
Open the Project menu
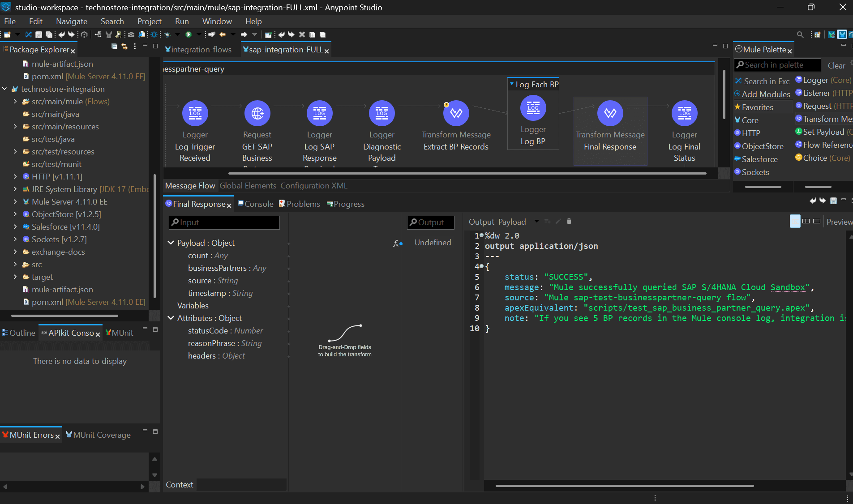[150, 21]
